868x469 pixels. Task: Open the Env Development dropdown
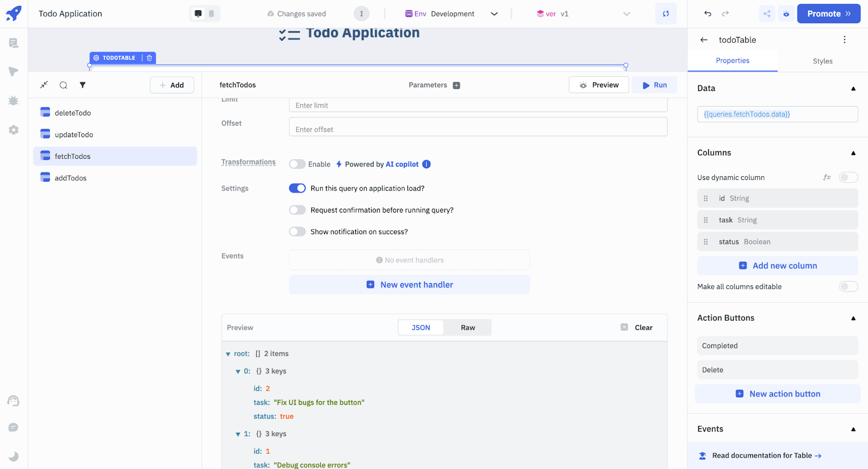tap(451, 14)
